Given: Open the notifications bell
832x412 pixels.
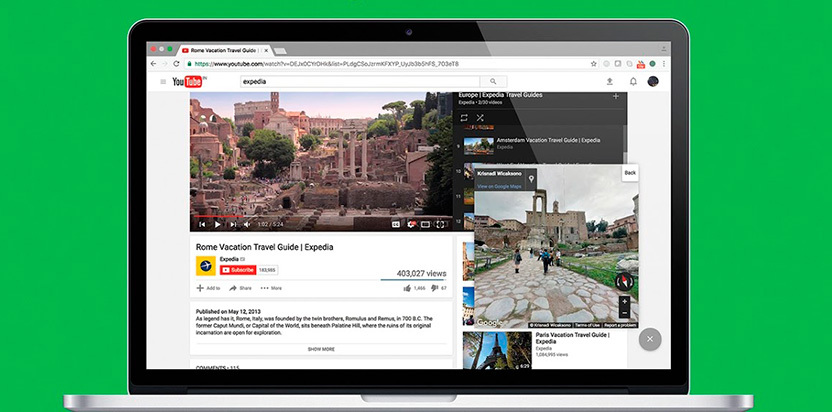Looking at the screenshot, I should (633, 81).
